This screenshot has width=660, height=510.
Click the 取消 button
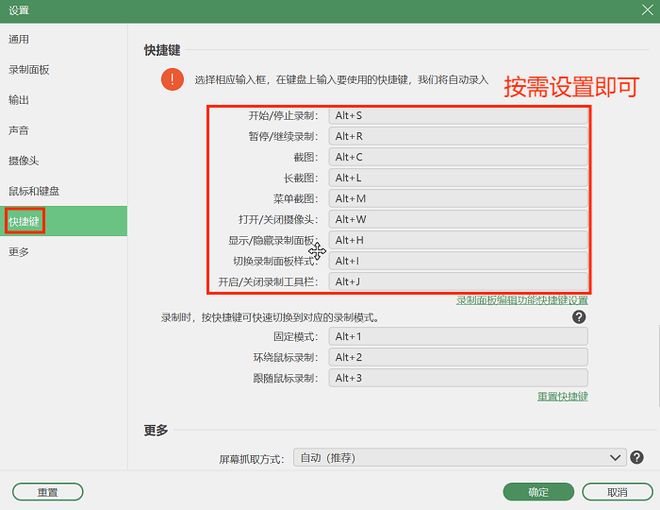(617, 492)
